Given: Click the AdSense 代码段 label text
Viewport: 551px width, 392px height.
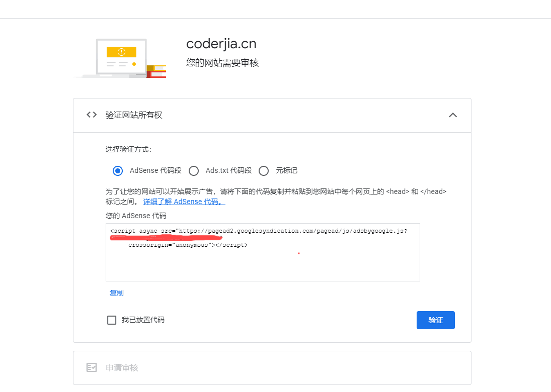Looking at the screenshot, I should point(155,170).
